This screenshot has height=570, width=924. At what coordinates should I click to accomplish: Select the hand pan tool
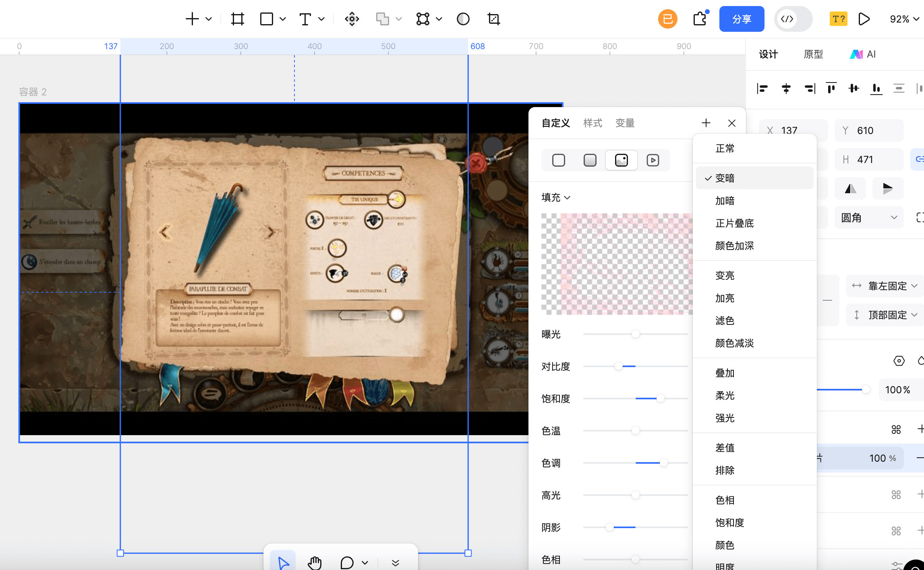[315, 562]
